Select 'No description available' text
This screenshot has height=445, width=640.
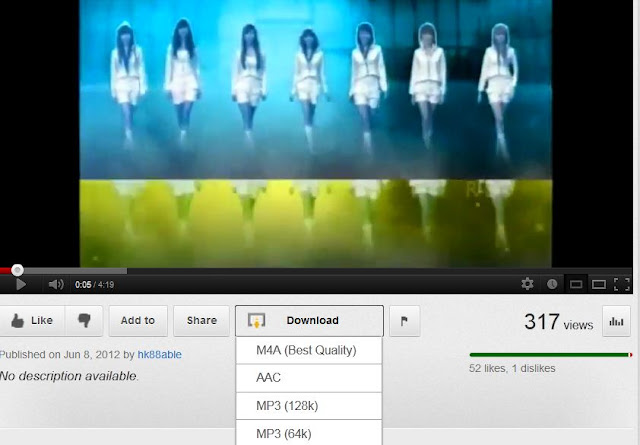69,376
